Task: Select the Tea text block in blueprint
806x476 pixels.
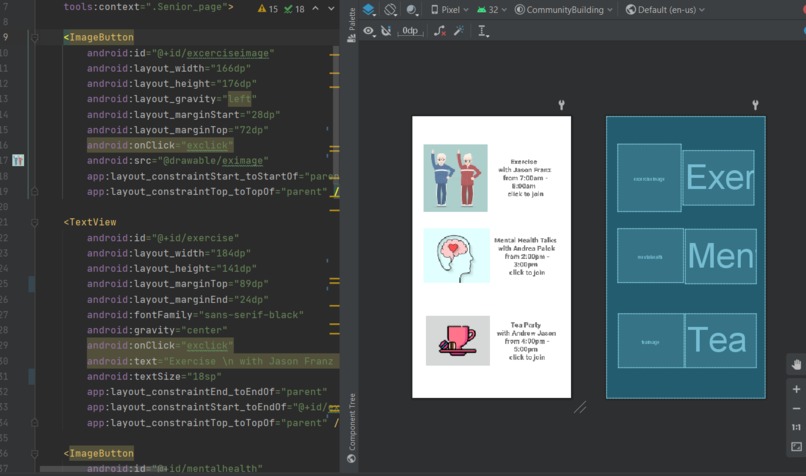Action: (721, 340)
